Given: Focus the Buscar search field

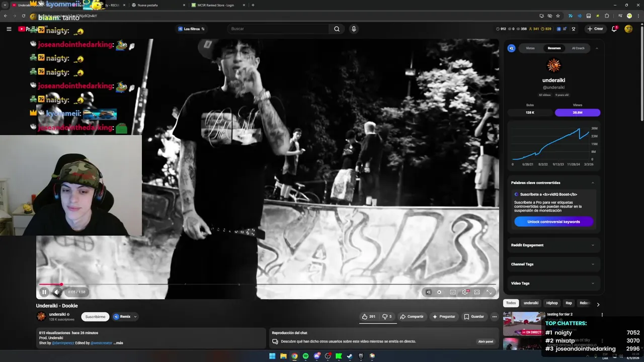Looking at the screenshot, I should (x=278, y=29).
